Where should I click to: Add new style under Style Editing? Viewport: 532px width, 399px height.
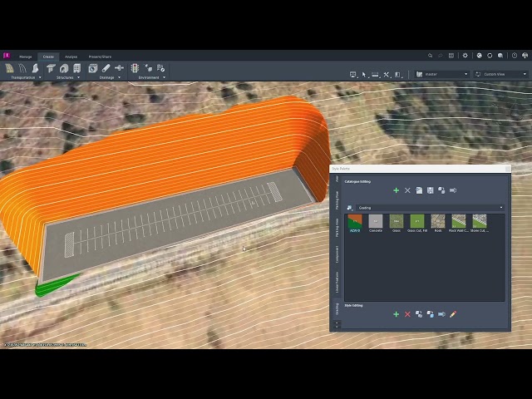(396, 314)
